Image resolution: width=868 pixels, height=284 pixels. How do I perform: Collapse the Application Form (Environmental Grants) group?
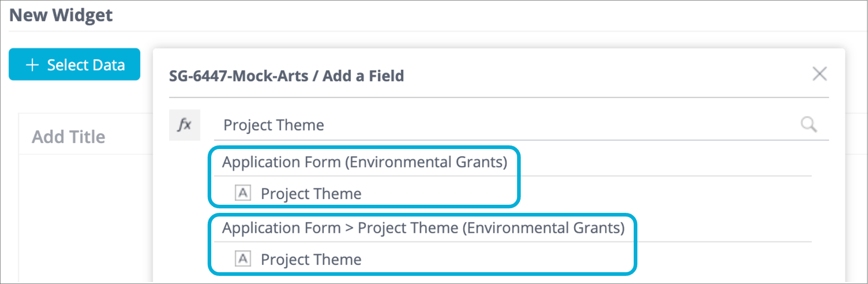click(x=364, y=162)
